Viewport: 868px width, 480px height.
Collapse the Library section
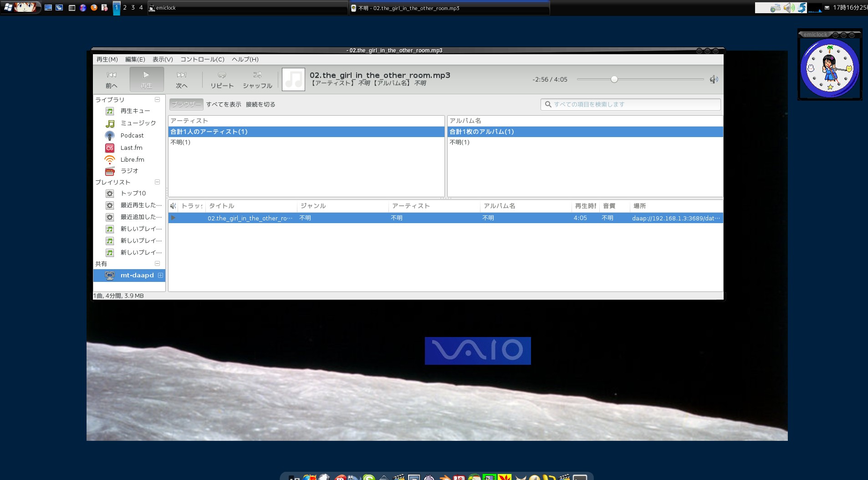(x=157, y=100)
